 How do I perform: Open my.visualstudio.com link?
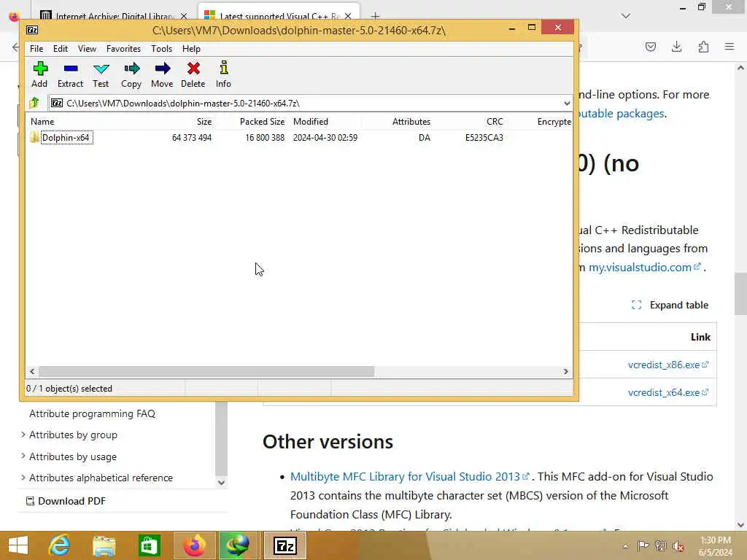click(x=645, y=267)
